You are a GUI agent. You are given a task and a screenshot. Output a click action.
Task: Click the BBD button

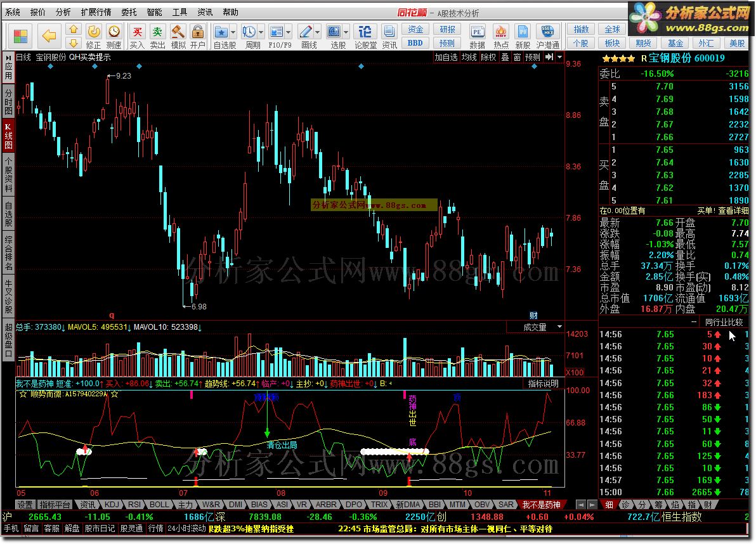[x=415, y=43]
